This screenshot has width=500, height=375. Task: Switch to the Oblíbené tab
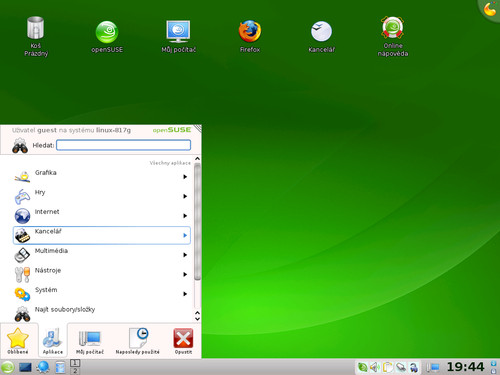tap(18, 341)
